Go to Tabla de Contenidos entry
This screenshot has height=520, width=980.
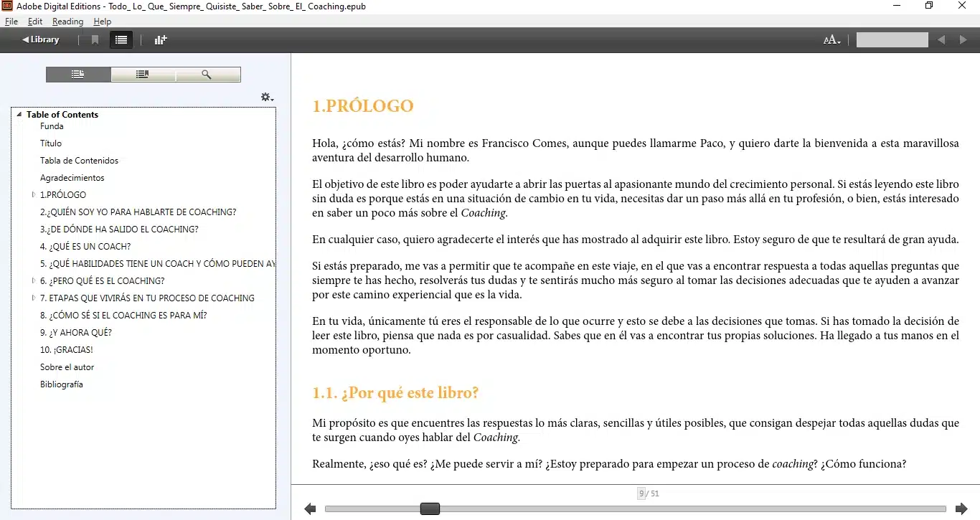[79, 161]
